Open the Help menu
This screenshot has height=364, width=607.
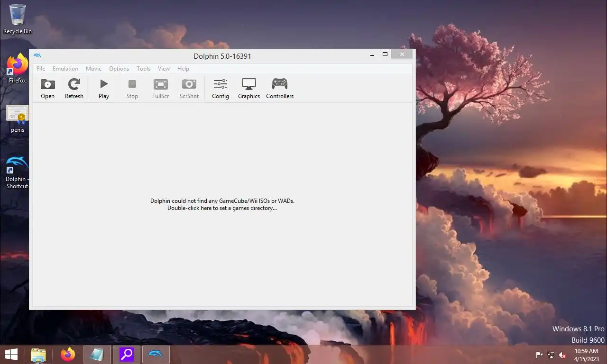[x=183, y=69]
